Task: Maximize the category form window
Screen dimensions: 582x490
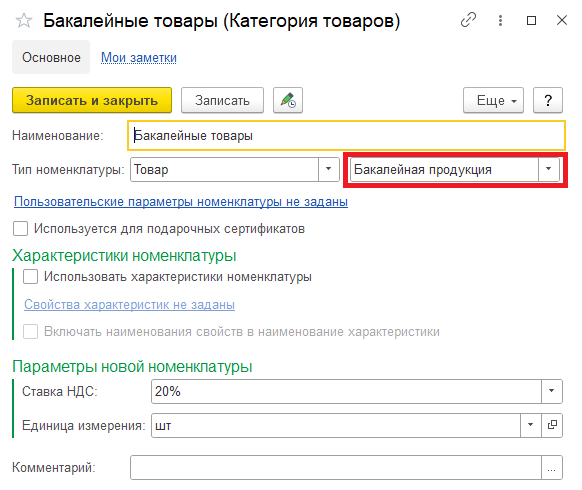Action: click(532, 20)
